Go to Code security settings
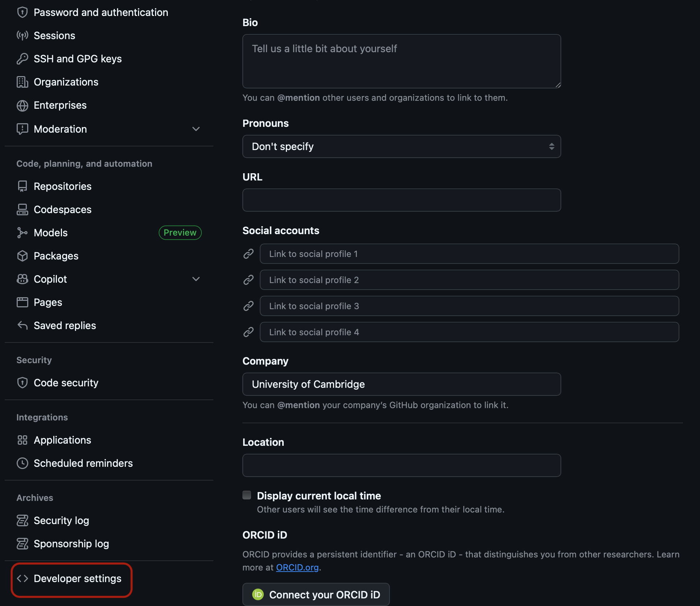 tap(66, 382)
